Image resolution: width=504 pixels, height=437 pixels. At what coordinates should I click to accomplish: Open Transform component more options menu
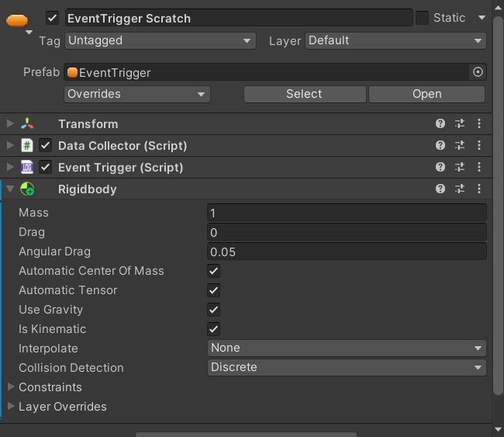coord(479,123)
